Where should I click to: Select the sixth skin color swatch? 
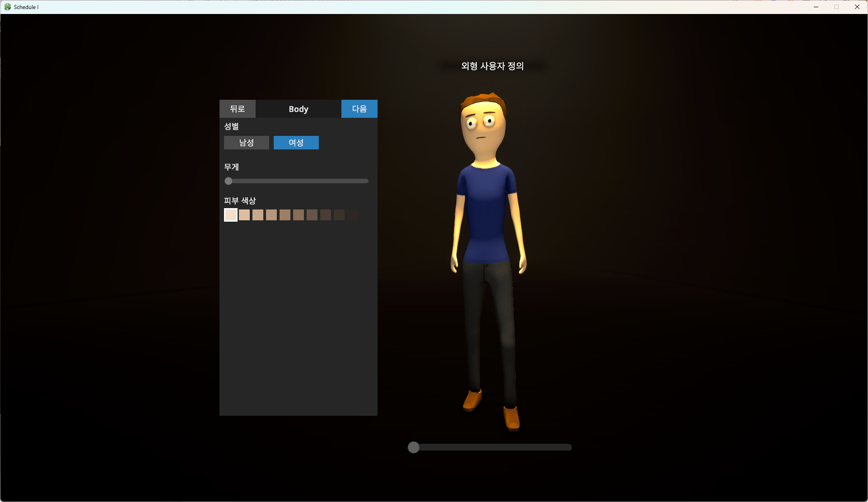point(299,215)
